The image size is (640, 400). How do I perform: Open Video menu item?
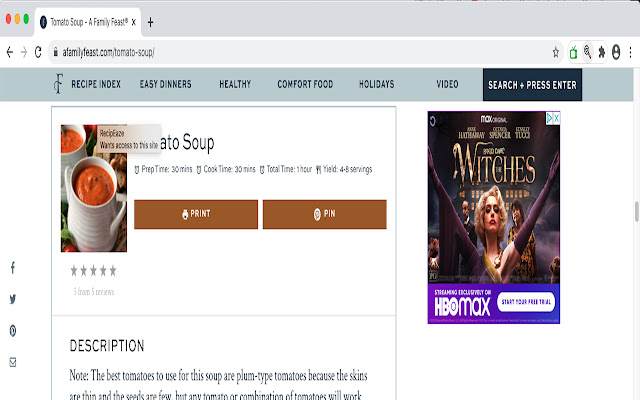447,84
